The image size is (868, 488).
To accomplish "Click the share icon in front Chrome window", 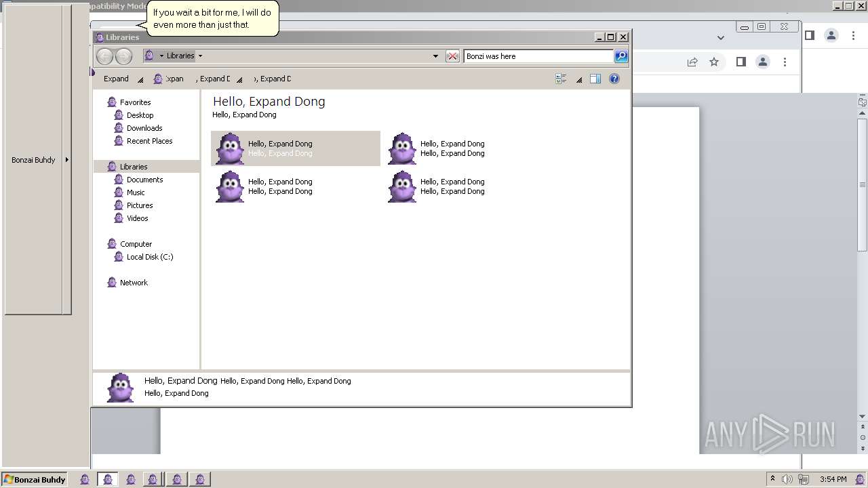I will click(x=692, y=62).
